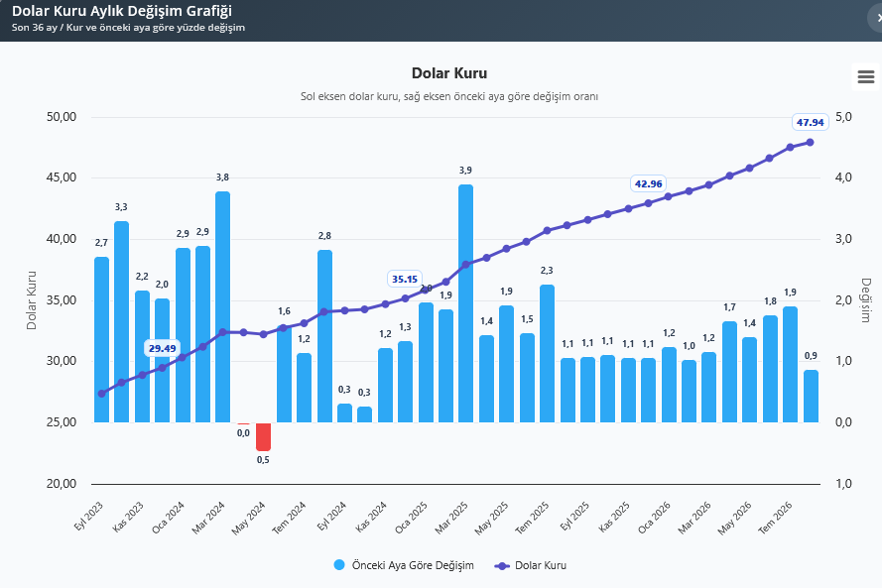
Task: Click the Tem 2026 axis label
Action: point(775,518)
